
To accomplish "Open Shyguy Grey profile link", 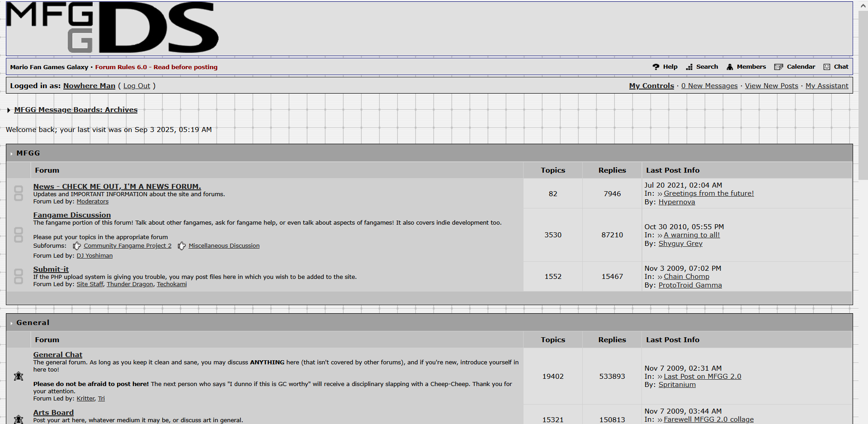I will (x=680, y=244).
